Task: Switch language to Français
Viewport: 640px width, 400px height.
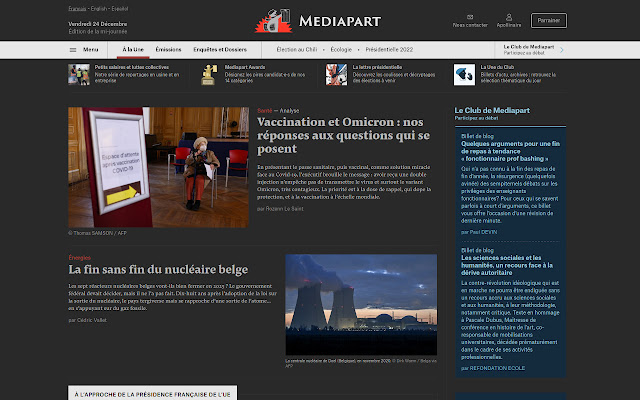Action: [77, 9]
